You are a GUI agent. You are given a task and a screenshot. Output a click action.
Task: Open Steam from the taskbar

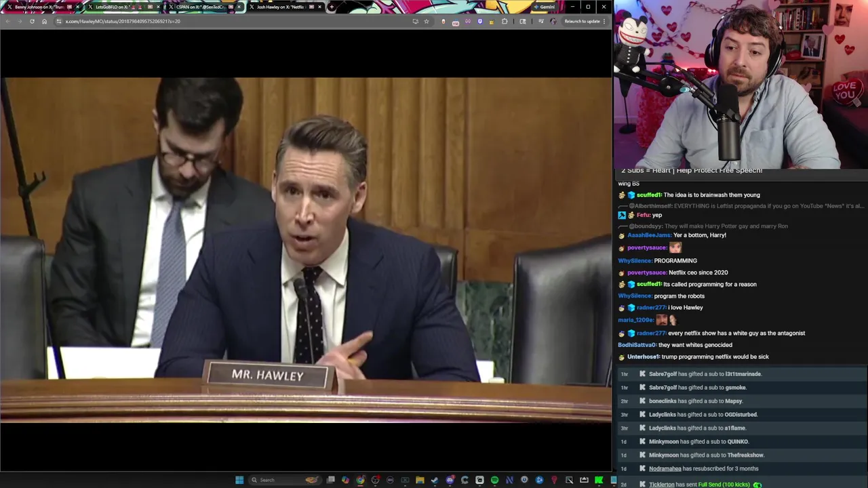point(435,480)
